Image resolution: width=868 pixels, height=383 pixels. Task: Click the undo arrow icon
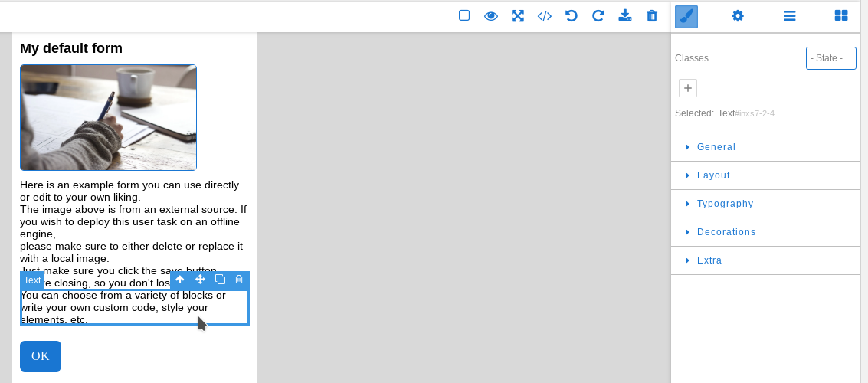(x=572, y=15)
